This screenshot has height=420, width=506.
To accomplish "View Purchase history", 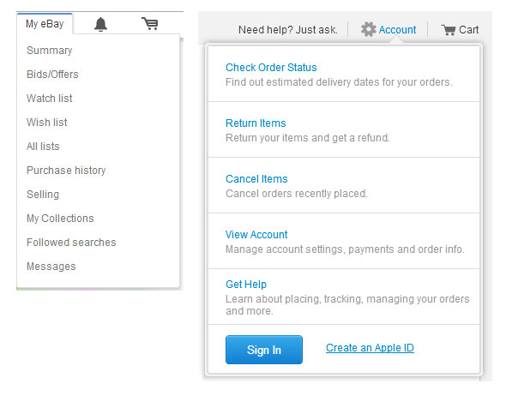I will point(66,171).
